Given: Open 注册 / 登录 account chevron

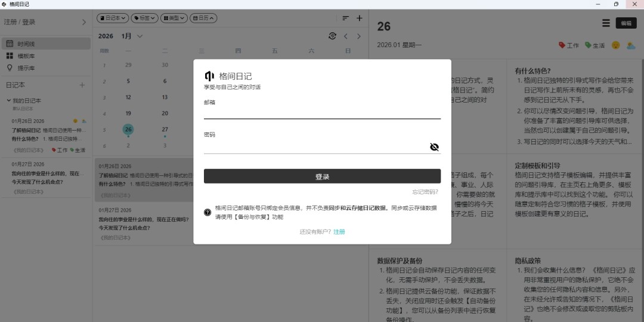Looking at the screenshot, I should coord(84,22).
